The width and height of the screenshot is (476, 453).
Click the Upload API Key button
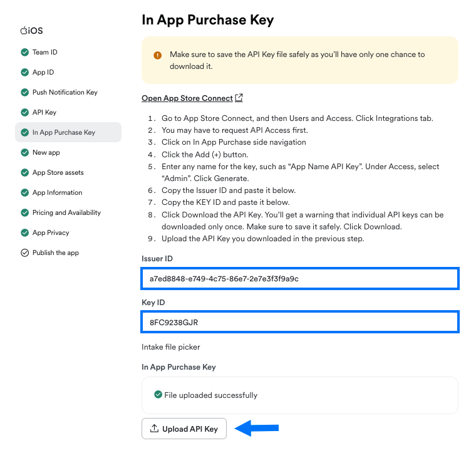(184, 429)
